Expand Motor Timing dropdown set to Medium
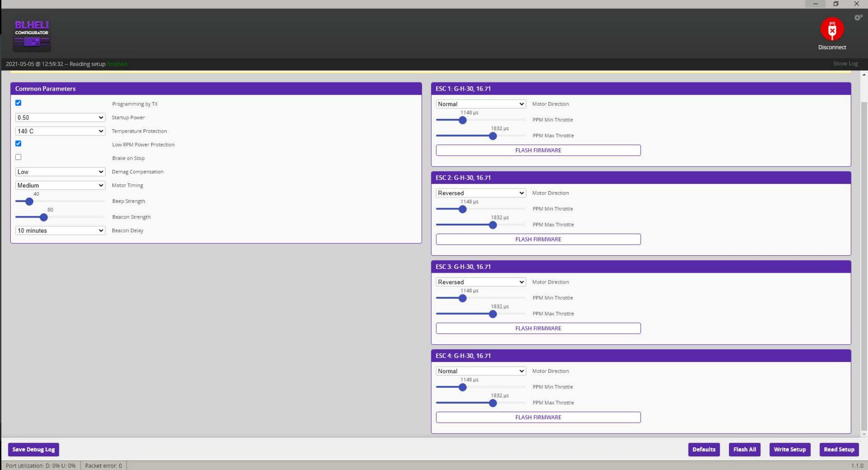 [60, 185]
